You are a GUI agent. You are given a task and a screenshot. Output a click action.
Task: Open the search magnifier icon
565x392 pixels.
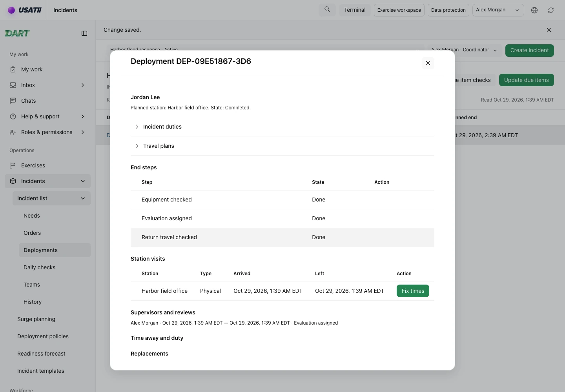click(327, 10)
